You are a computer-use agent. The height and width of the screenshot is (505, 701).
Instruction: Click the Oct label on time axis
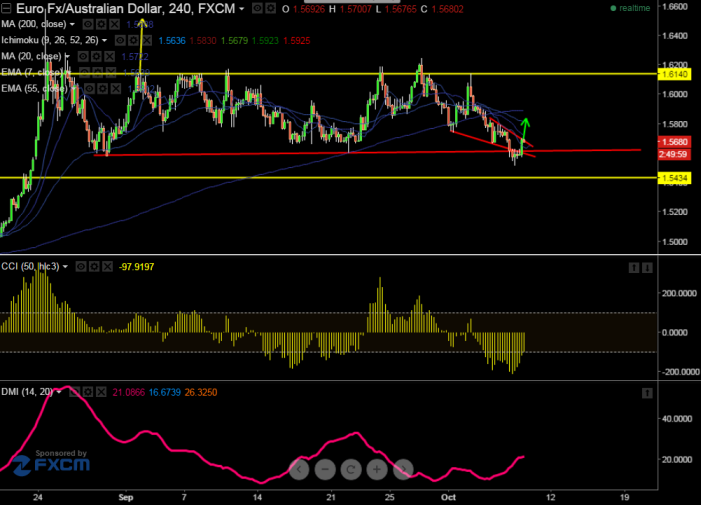448,497
